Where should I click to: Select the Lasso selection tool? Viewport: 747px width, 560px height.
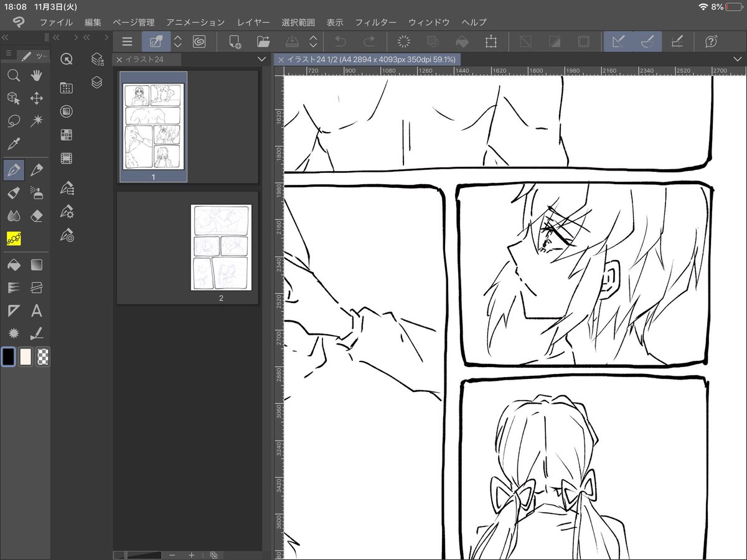14,121
